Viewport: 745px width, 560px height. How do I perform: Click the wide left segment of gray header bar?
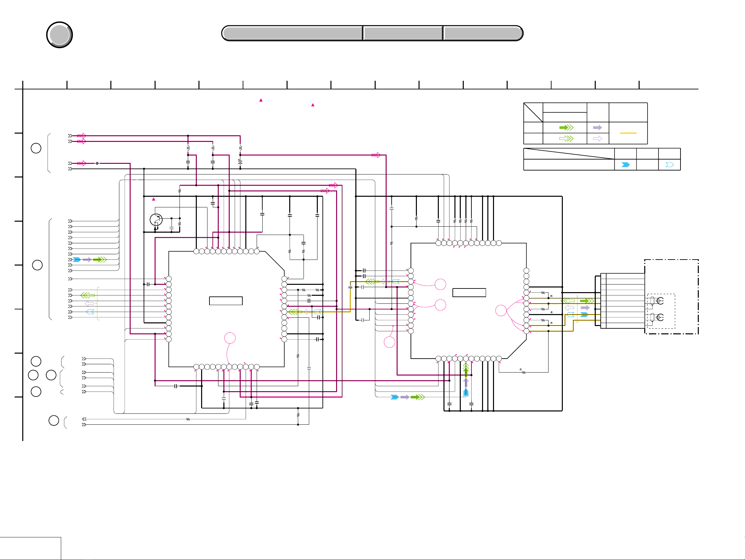tap(292, 33)
